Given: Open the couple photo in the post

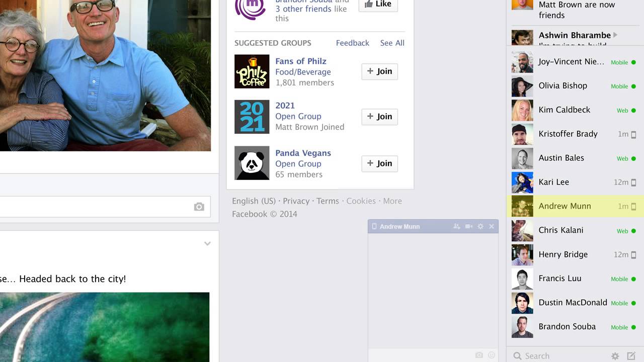Looking at the screenshot, I should point(105,75).
